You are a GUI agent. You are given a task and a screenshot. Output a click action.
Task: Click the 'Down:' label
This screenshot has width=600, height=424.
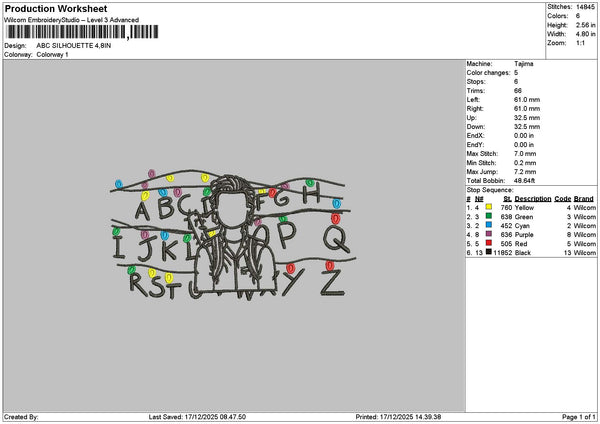(x=476, y=127)
